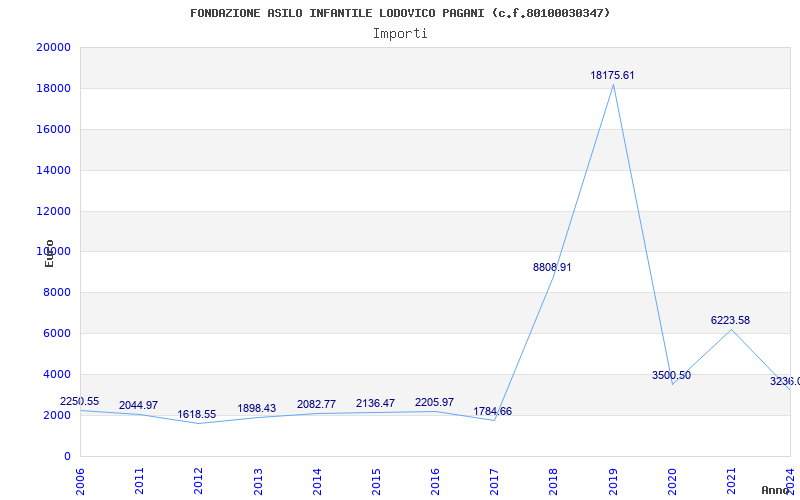This screenshot has height=500, width=800.
Task: Click the 4000 y-axis tick label
Action: pyautogui.click(x=56, y=374)
